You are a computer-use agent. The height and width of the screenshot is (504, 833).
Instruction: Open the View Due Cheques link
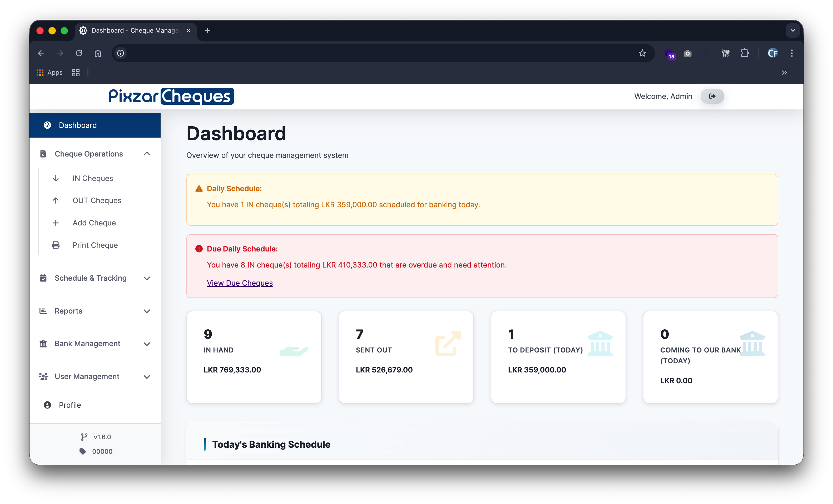coord(240,283)
